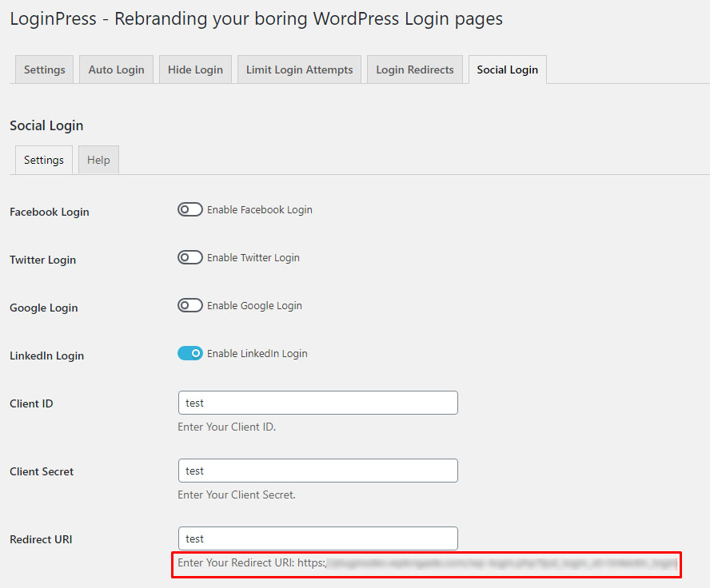Click the "Client Secret" row label
Screen dimensions: 710x588
tap(42, 471)
